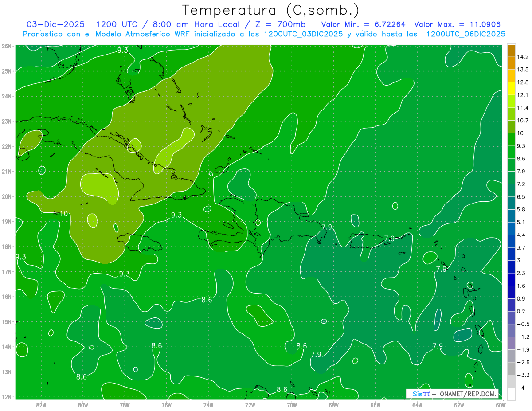This screenshot has width=532, height=411.
Task: Click the longitude axis label "60W"
Action: 501,405
